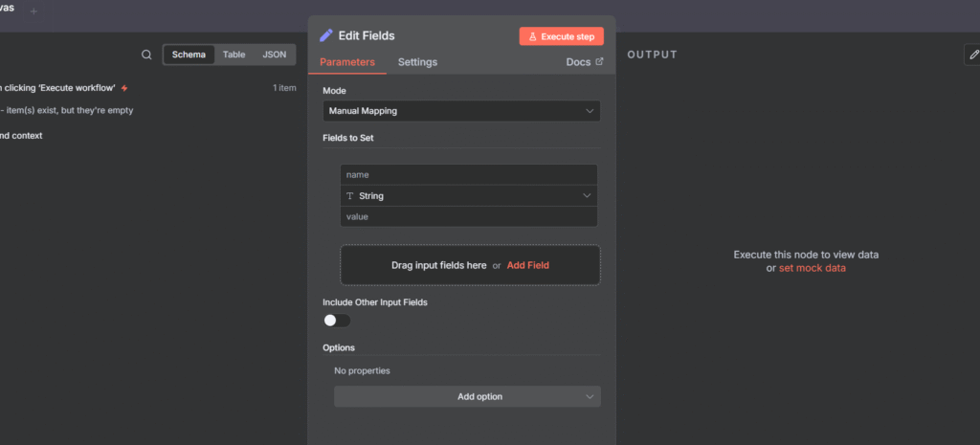Screen dimensions: 980x445
Task: Expand the String field type dropdown
Action: (469, 196)
